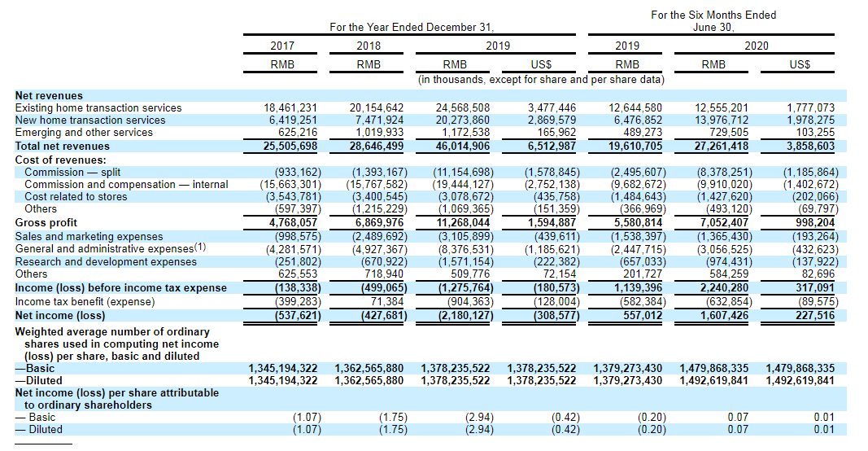Screen dimensions: 868x451
Task: Select 2018 total net revenues 28,646,499
Action: coord(377,147)
